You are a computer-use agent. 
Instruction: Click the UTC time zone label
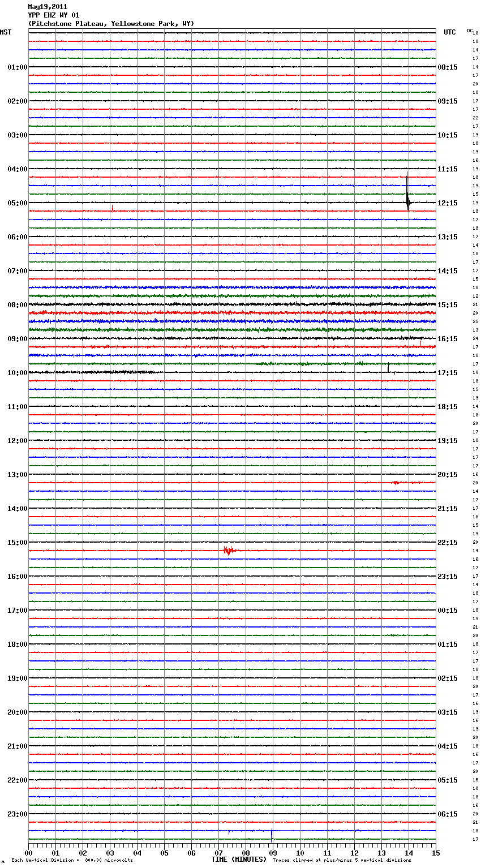[450, 32]
